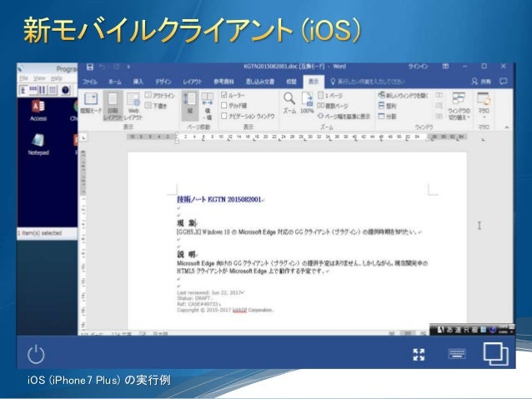Open the on-screen keyboard icon

457,354
